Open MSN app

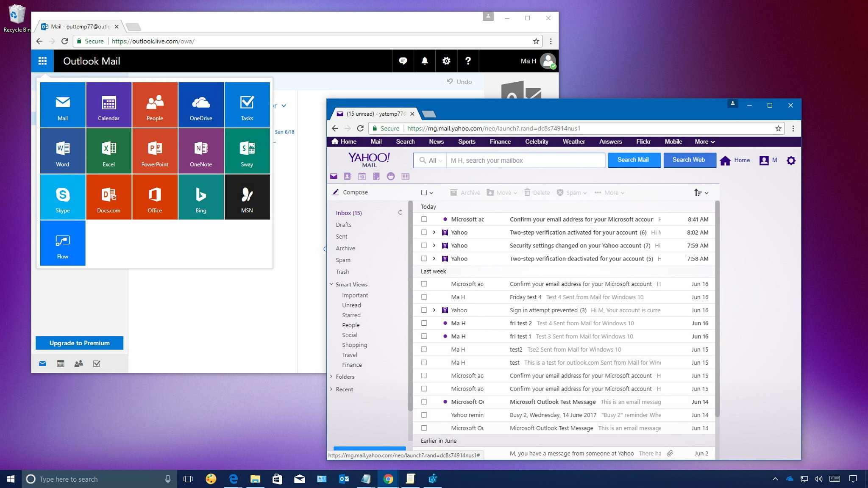point(246,198)
